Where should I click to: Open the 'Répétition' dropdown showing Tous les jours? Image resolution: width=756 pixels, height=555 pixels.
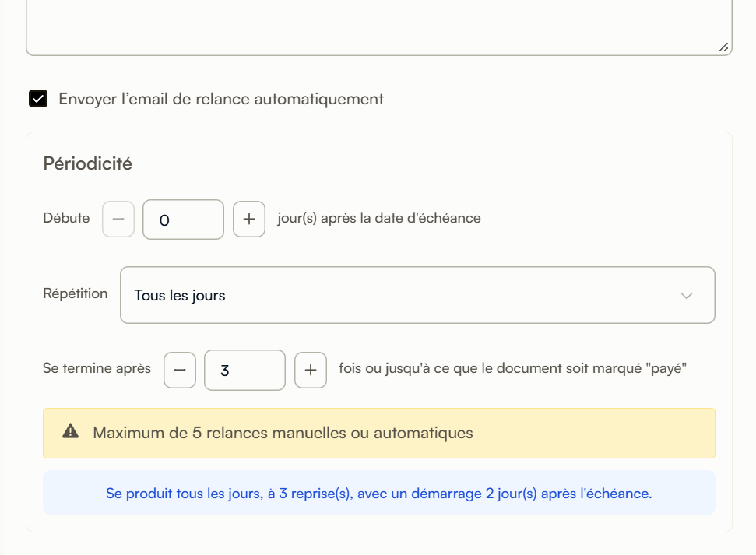tap(417, 295)
